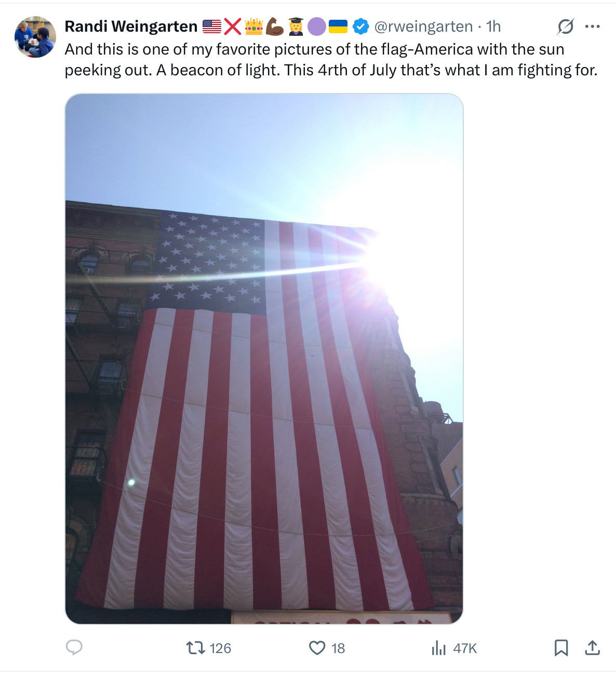Open the @rweingarten handle link

coord(423,26)
